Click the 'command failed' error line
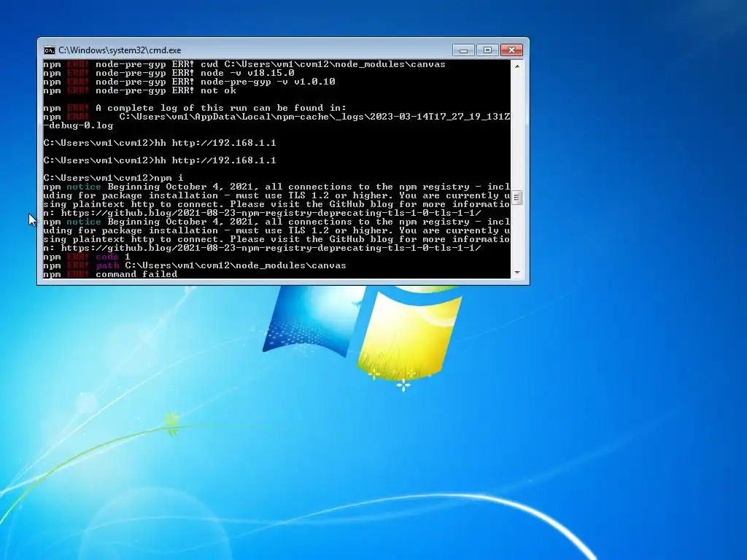 [110, 274]
